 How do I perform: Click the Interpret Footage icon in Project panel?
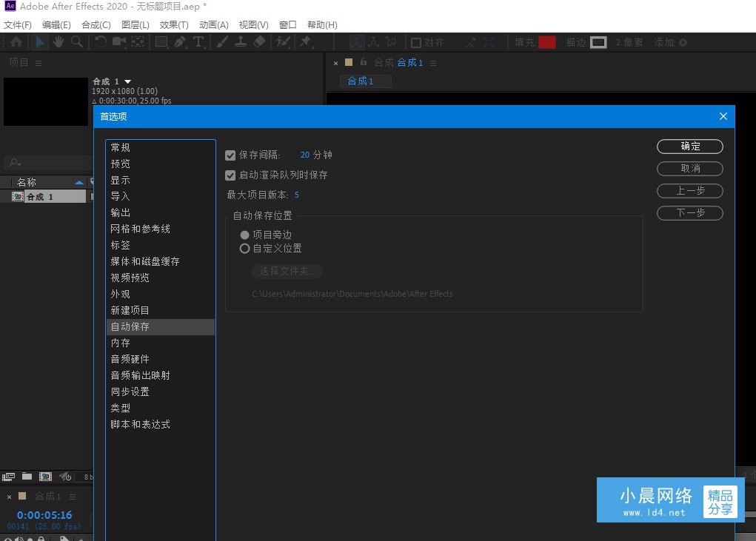coord(8,477)
